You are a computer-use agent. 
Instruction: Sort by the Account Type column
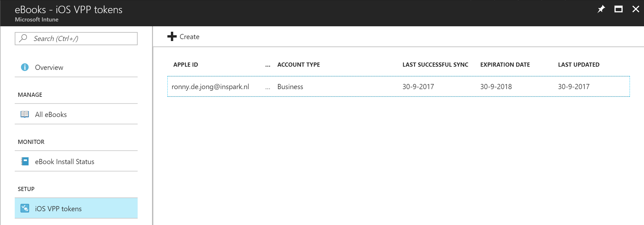pyautogui.click(x=298, y=65)
